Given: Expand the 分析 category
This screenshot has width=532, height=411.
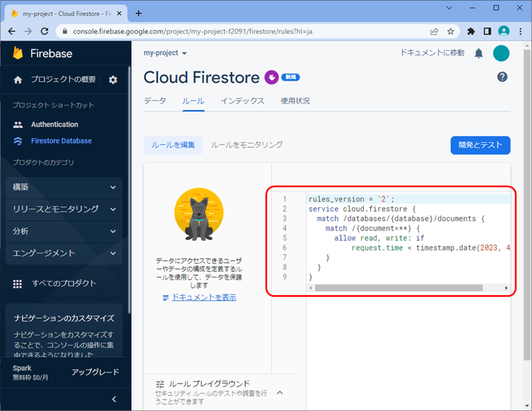Looking at the screenshot, I should (64, 231).
